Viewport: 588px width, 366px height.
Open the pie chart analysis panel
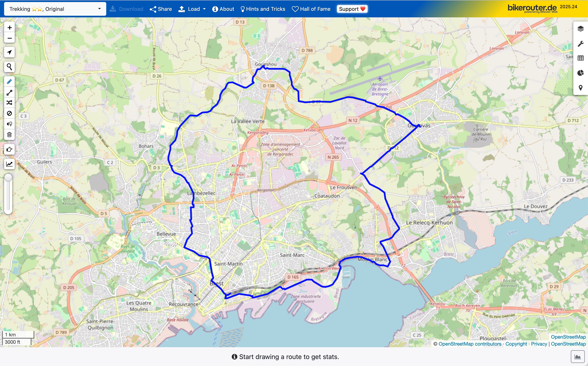[x=580, y=73]
